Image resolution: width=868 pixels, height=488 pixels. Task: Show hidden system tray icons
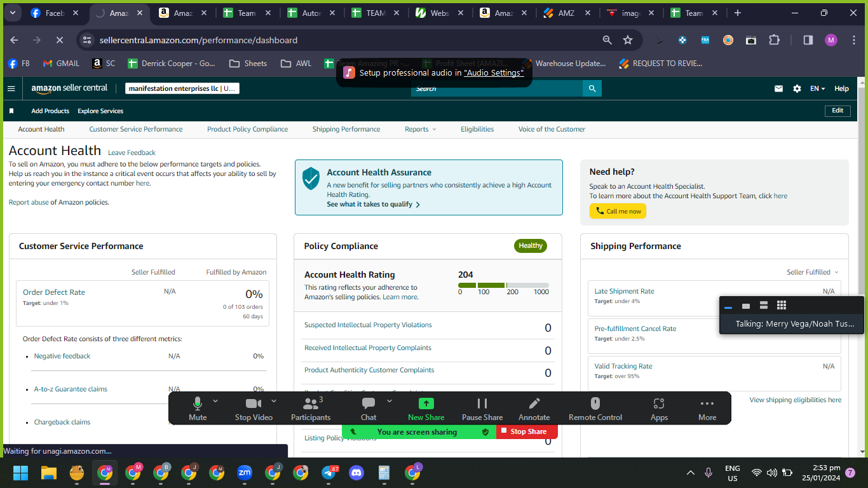pyautogui.click(x=691, y=473)
